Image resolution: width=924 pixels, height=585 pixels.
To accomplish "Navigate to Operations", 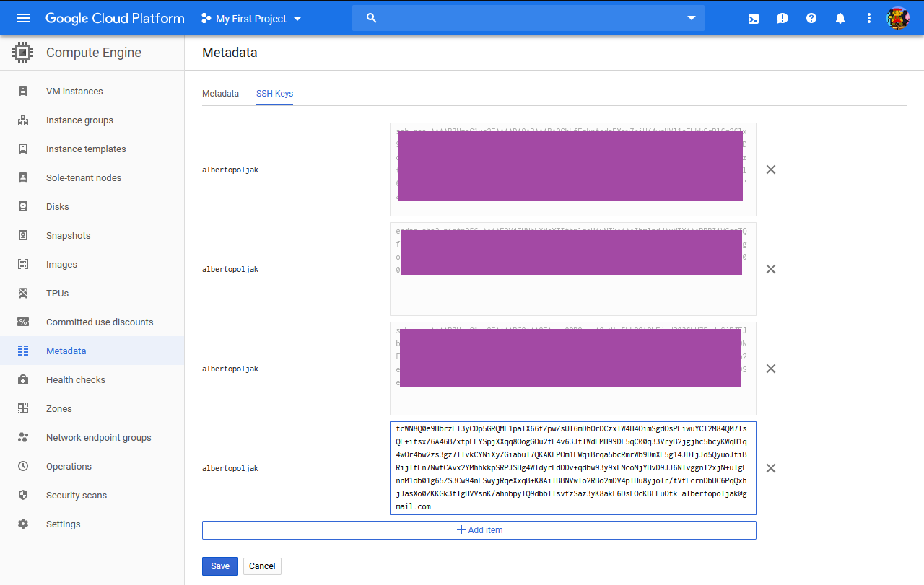I will 69,467.
